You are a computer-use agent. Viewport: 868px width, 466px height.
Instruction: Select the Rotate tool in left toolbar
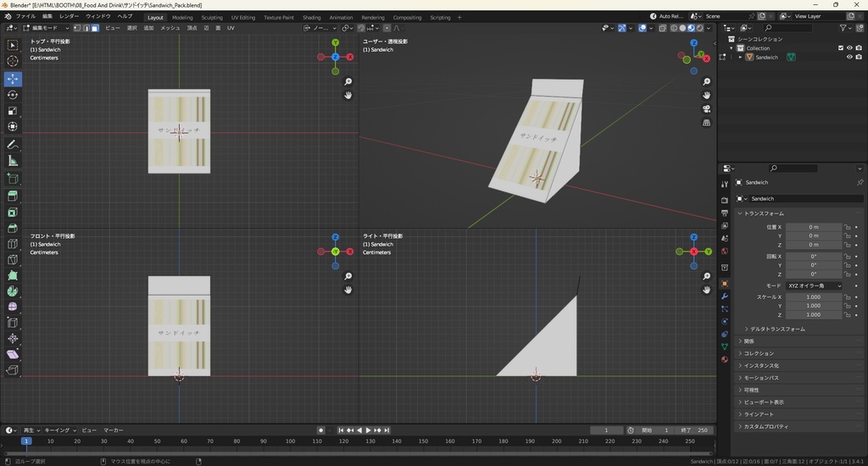13,94
